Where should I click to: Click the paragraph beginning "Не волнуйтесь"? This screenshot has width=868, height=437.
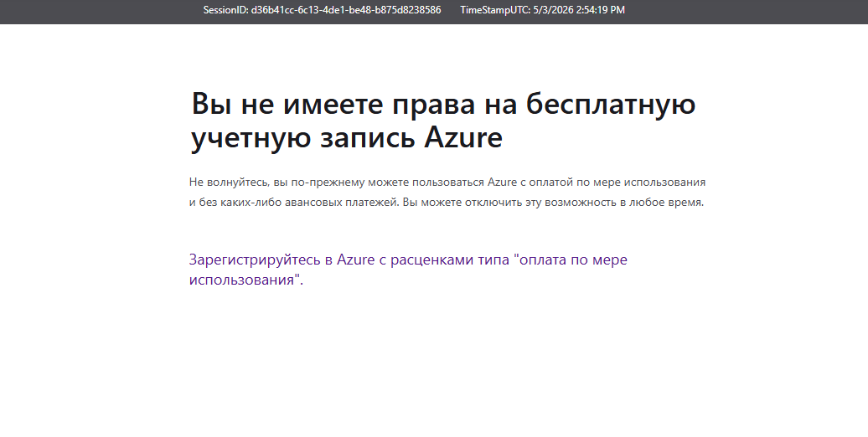[x=447, y=192]
